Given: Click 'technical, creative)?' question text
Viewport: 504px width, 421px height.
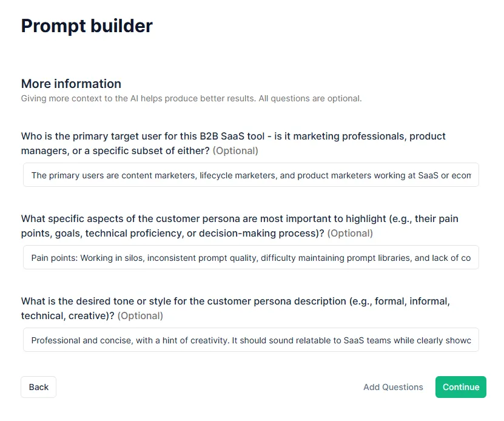Looking at the screenshot, I should tap(67, 316).
